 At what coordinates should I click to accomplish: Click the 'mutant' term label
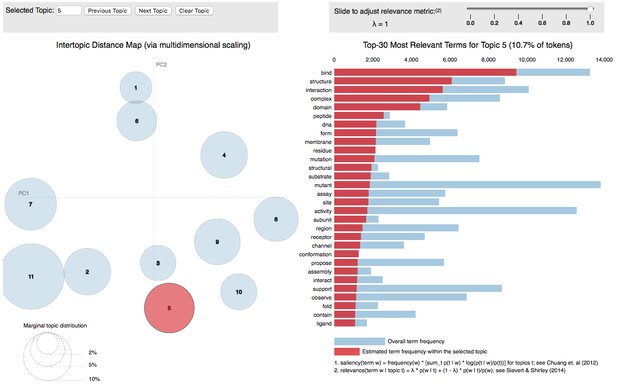point(323,185)
